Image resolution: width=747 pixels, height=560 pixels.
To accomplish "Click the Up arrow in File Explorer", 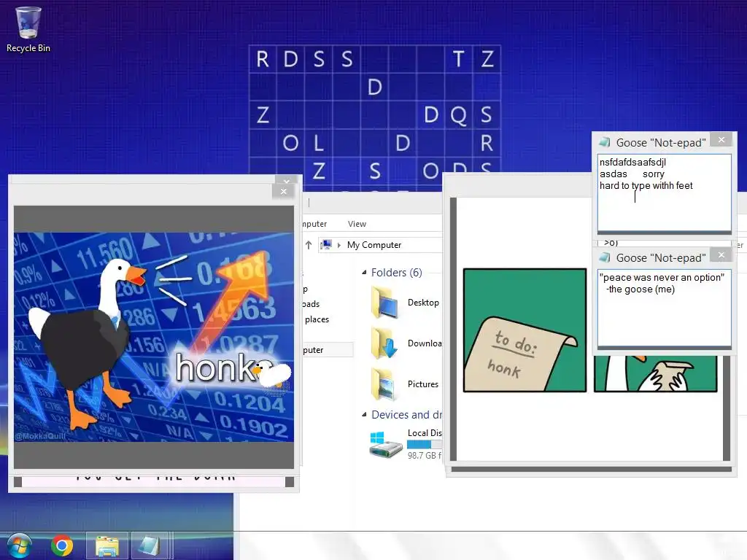I will 309,245.
